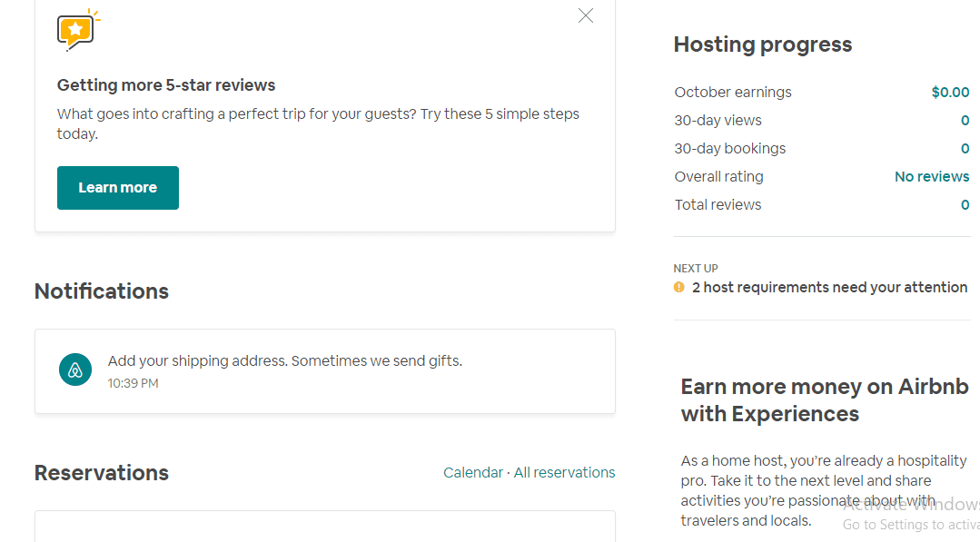Screen dimensions: 980x542
Task: Click the October earnings label
Action: tap(732, 93)
